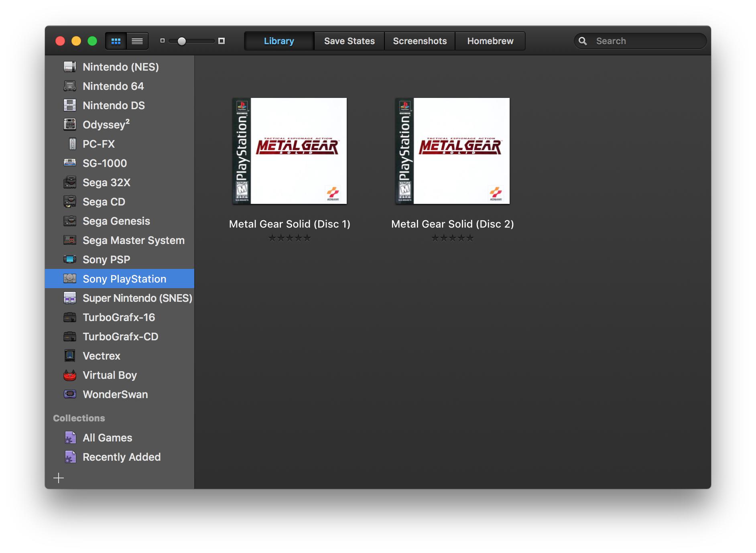This screenshot has width=756, height=553.
Task: Switch to the Screenshots tab
Action: point(420,41)
